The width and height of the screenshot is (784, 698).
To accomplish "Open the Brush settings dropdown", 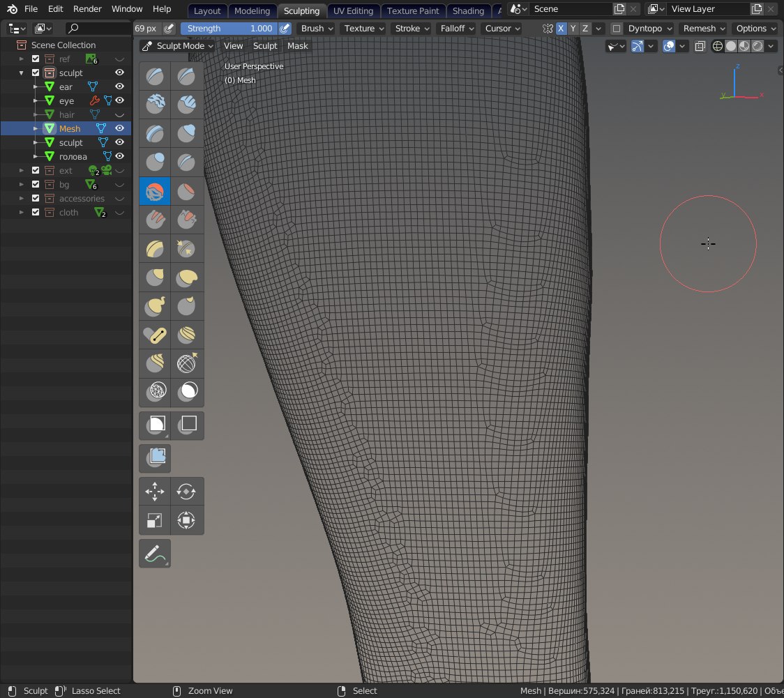I will tap(317, 29).
